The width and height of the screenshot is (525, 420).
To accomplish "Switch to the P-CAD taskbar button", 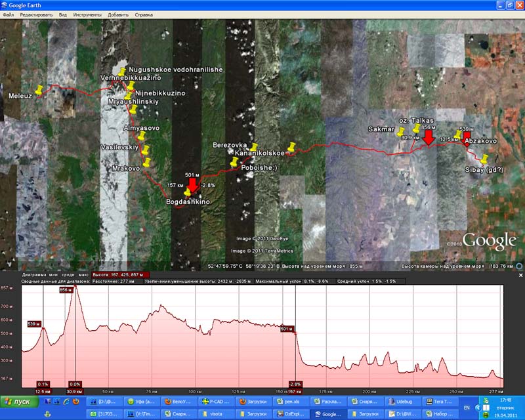I will [216, 402].
